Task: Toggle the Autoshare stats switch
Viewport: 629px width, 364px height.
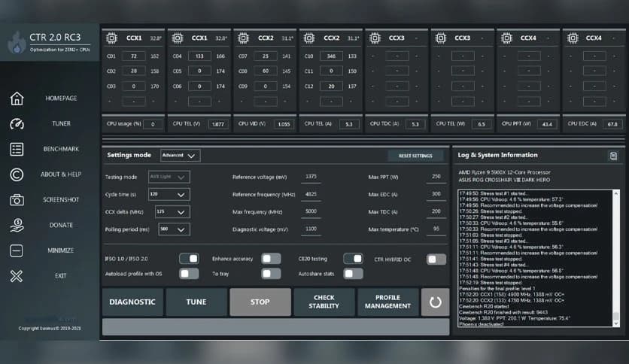Action: click(354, 274)
